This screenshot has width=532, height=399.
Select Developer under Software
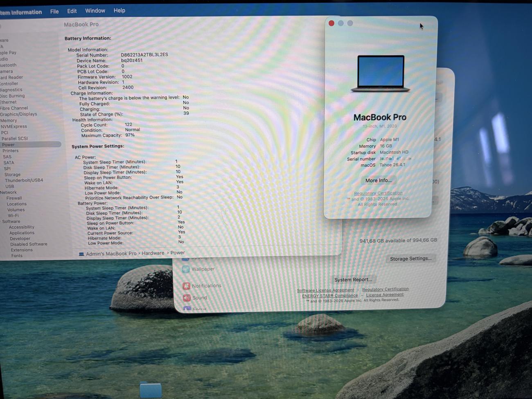coord(20,239)
